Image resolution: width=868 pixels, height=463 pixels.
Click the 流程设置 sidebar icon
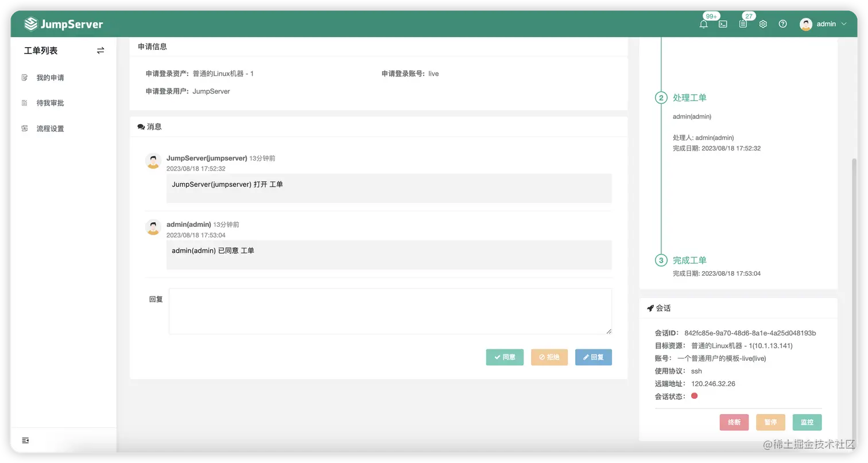point(25,129)
